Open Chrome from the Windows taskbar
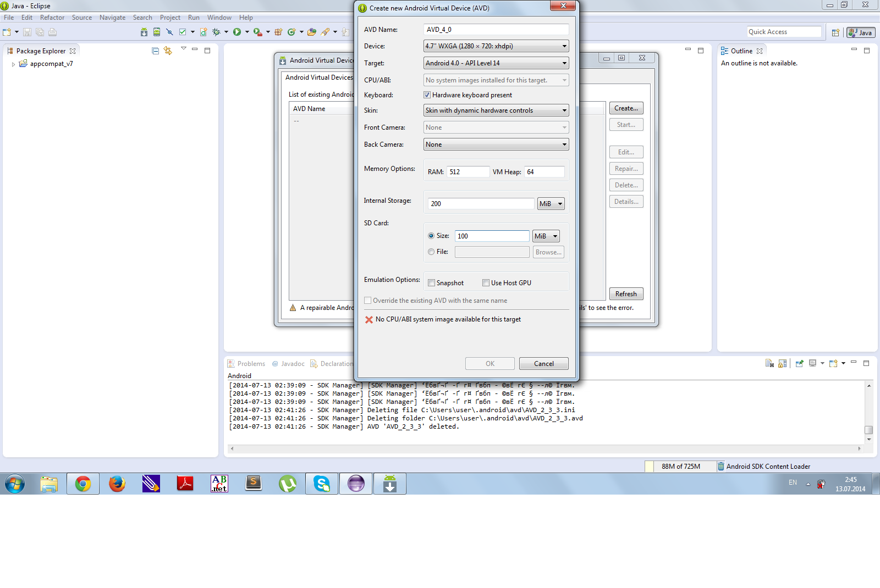 click(x=83, y=484)
